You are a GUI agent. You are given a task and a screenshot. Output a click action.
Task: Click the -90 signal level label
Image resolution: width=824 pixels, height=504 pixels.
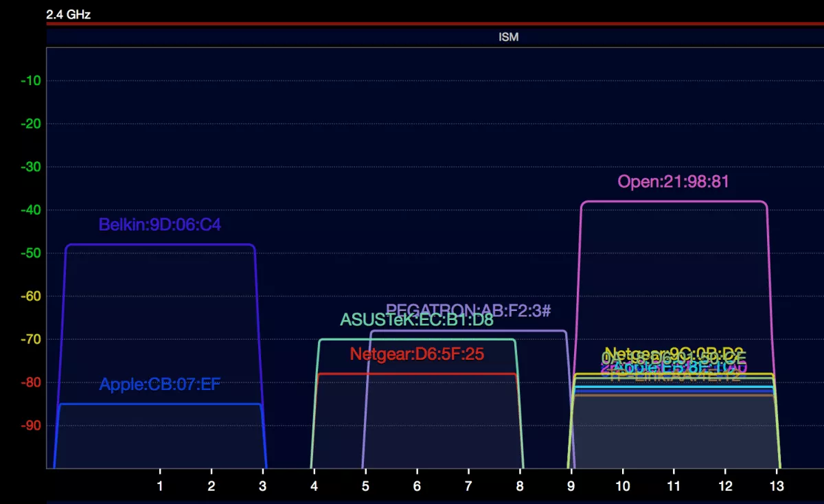(32, 426)
